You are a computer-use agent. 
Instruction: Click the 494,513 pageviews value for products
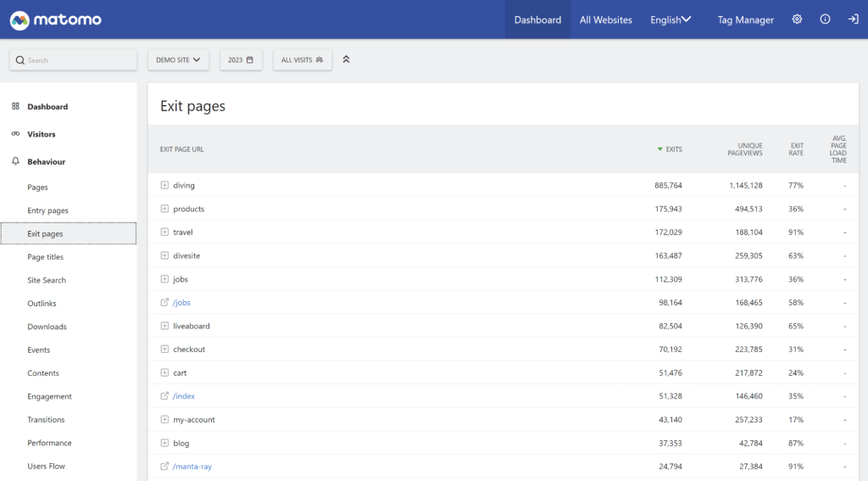[x=748, y=209]
